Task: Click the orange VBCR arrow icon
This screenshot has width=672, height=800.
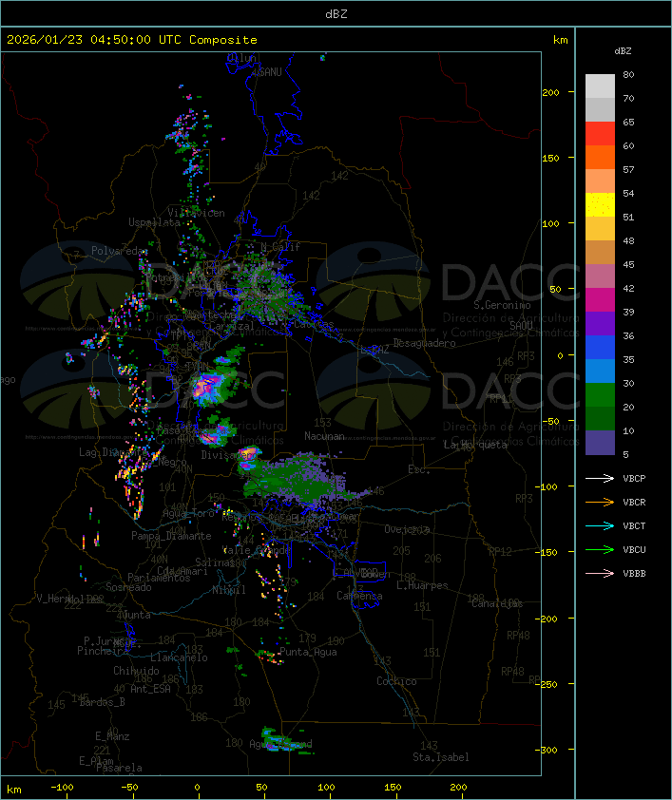Action: tap(600, 503)
